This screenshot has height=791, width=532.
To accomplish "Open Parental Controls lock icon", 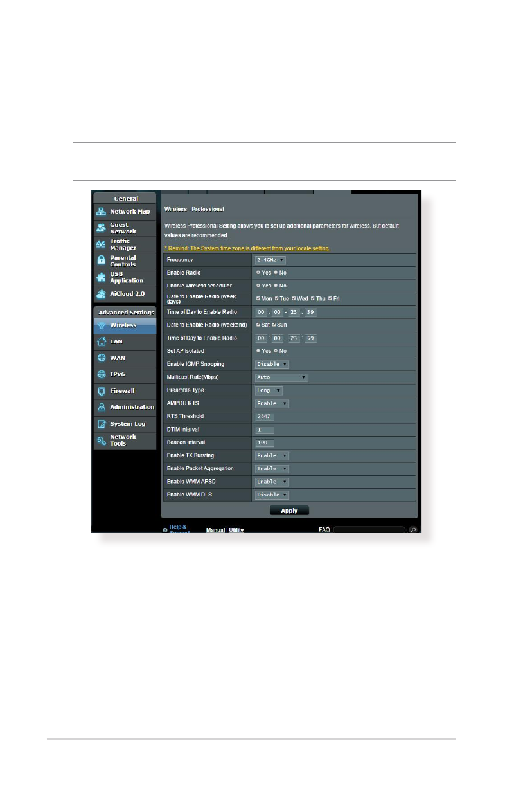I will point(101,260).
